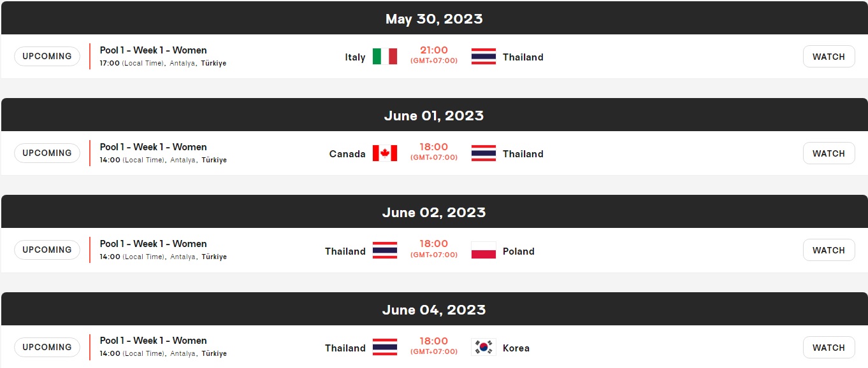868x368 pixels.
Task: Click Thailand's flag in Italy match
Action: pyautogui.click(x=484, y=57)
